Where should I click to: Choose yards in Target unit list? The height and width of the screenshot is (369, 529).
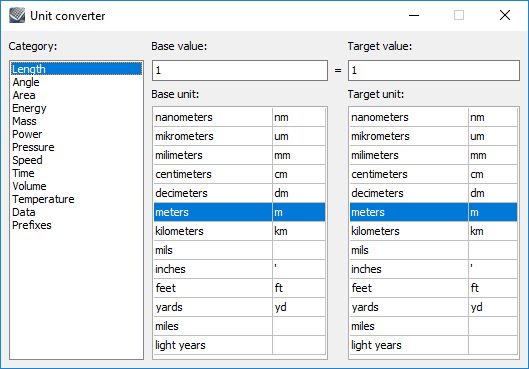point(434,307)
